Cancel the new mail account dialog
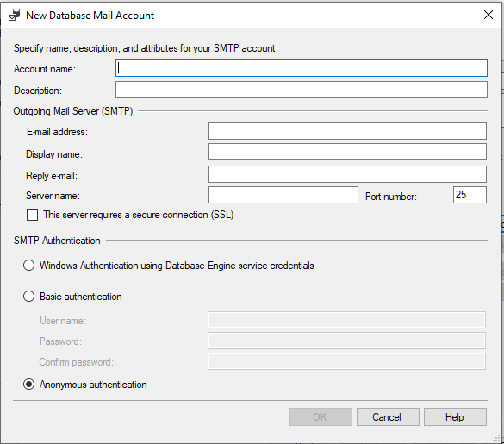 pyautogui.click(x=388, y=417)
